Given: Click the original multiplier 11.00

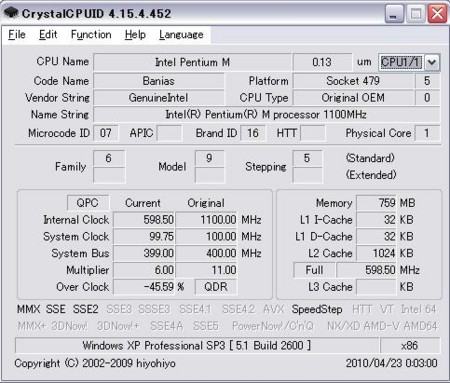Looking at the screenshot, I should [206, 270].
